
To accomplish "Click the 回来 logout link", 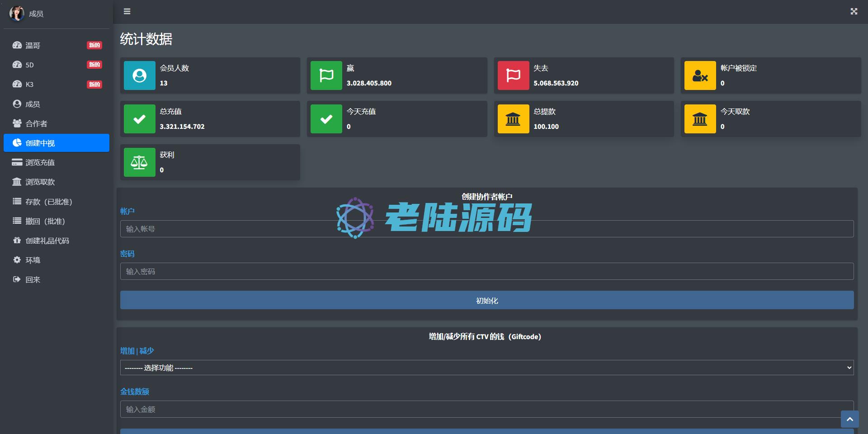I will (33, 279).
